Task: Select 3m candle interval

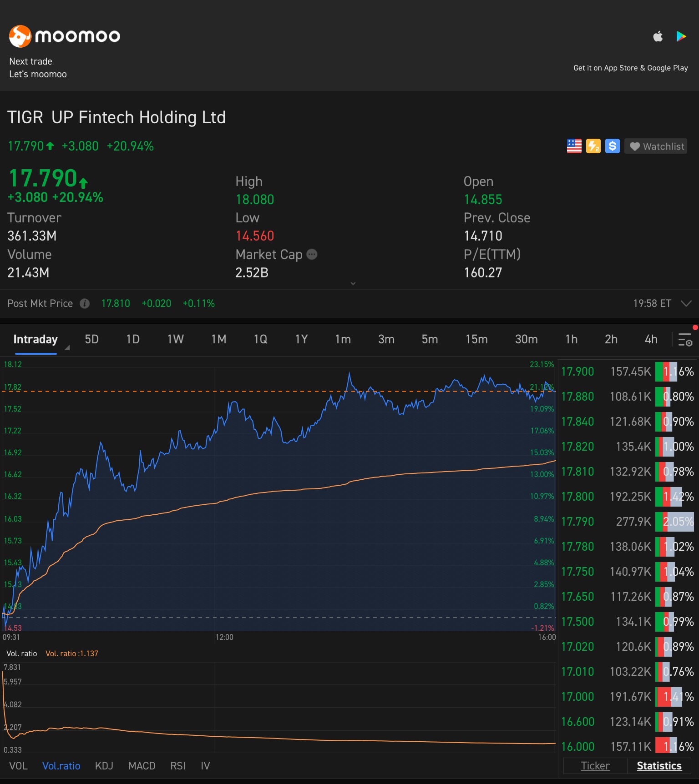Action: 386,339
